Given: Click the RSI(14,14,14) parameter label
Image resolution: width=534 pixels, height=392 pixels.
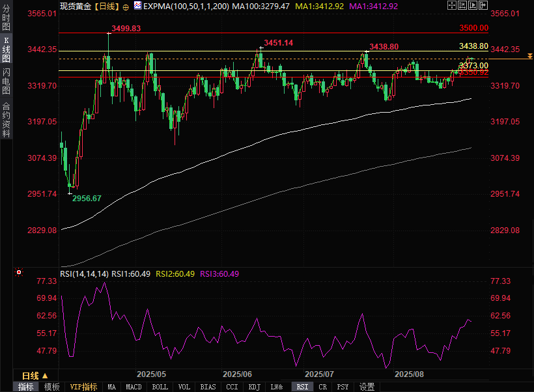Looking at the screenshot, I should (85, 274).
